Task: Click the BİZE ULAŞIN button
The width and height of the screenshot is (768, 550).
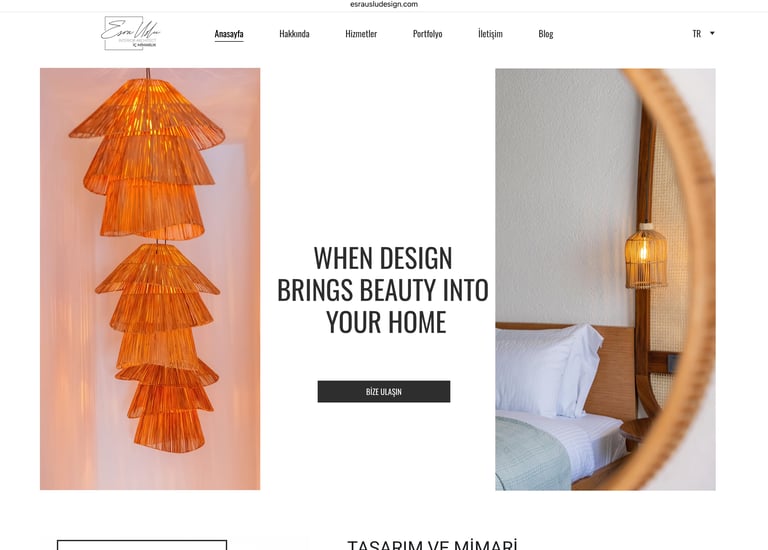Action: pyautogui.click(x=384, y=391)
